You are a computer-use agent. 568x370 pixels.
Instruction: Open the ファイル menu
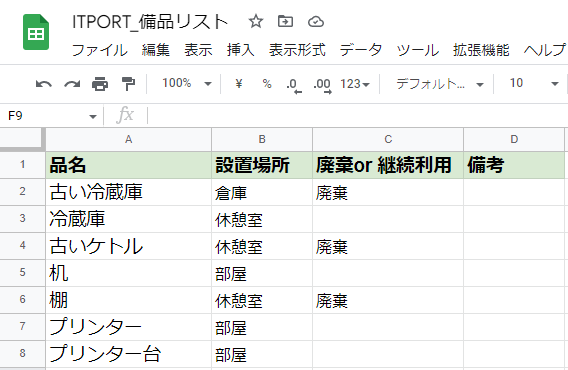(x=100, y=50)
